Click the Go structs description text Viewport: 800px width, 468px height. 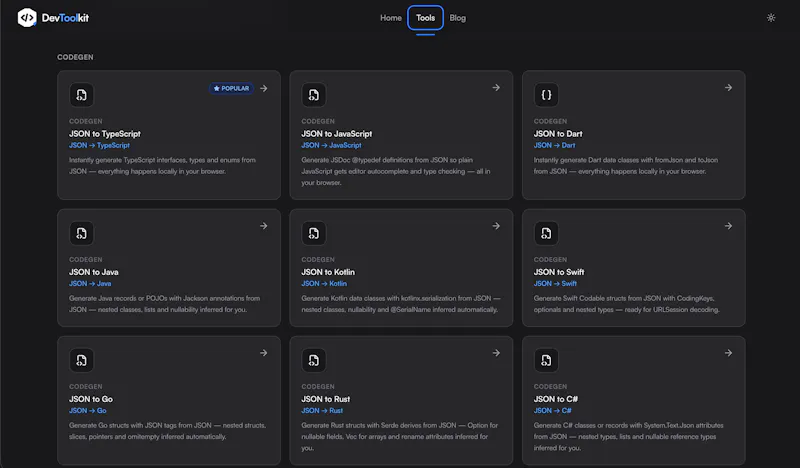167,431
